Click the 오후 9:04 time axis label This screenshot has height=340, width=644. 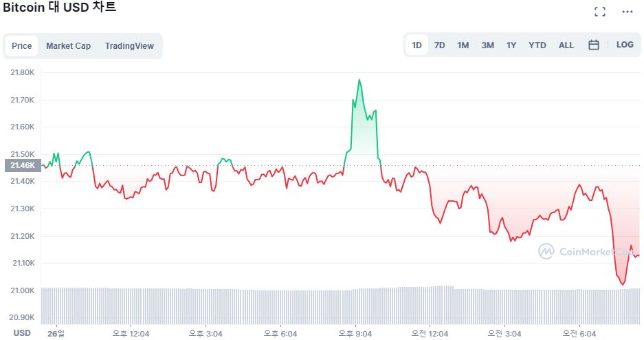point(355,334)
